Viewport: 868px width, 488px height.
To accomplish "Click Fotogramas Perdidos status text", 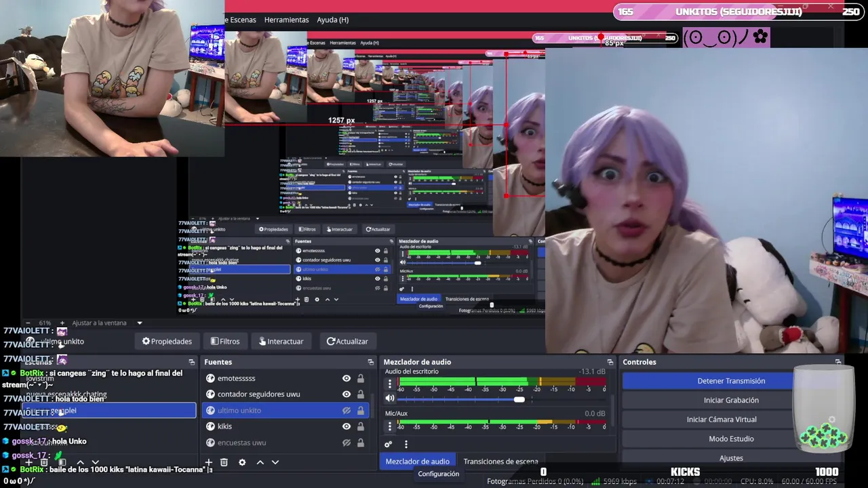I will click(535, 481).
